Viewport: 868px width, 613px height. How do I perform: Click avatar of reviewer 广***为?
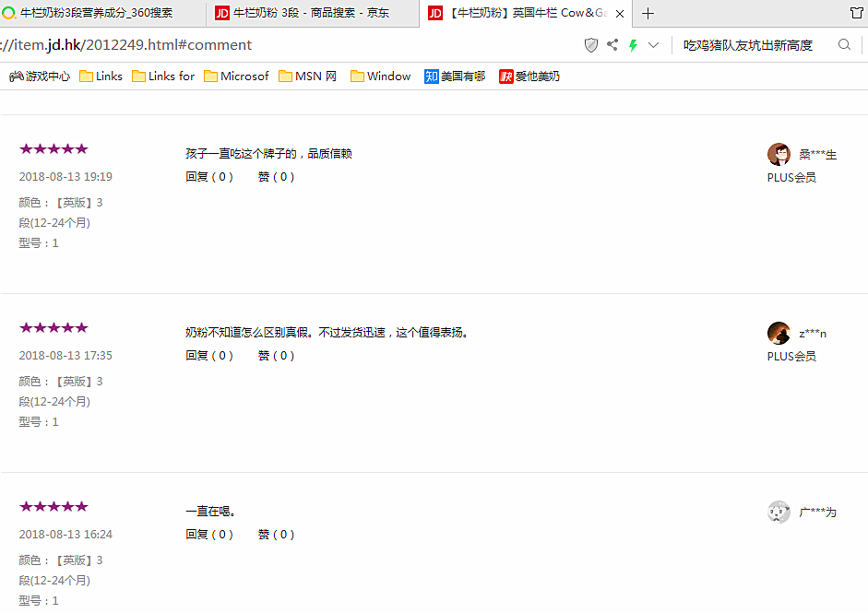point(779,512)
